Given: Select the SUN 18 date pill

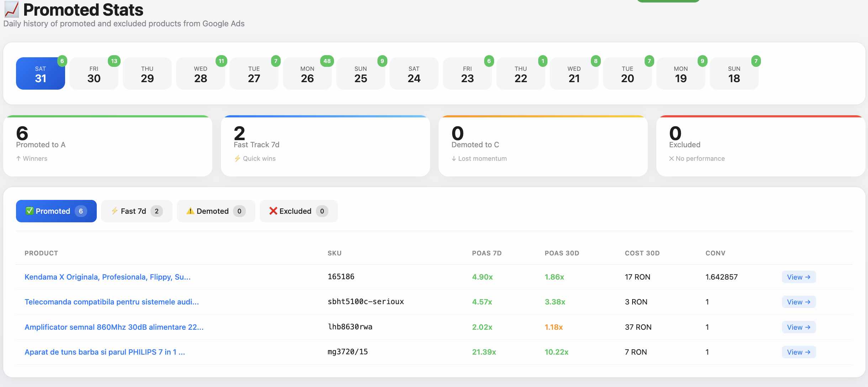Looking at the screenshot, I should [734, 73].
